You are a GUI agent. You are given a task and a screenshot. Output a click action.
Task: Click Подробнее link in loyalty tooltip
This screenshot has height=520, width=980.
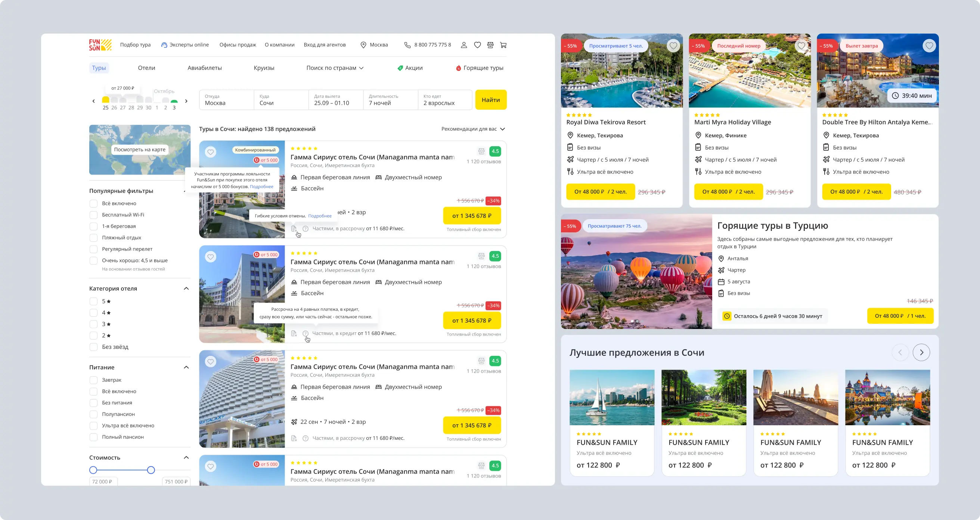(261, 187)
